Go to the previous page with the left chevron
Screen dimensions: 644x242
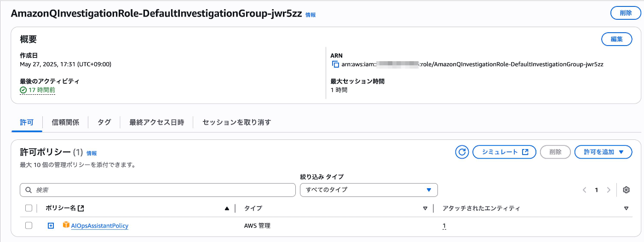(584, 190)
